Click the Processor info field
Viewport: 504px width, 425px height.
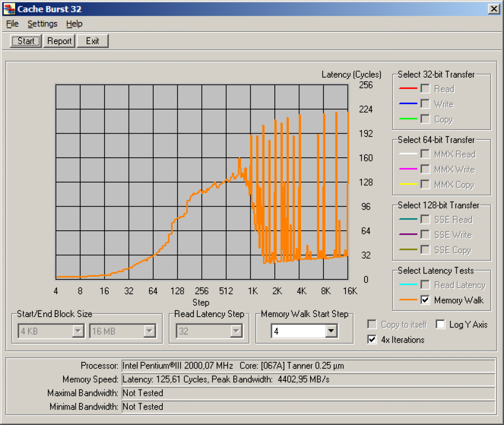click(x=308, y=366)
